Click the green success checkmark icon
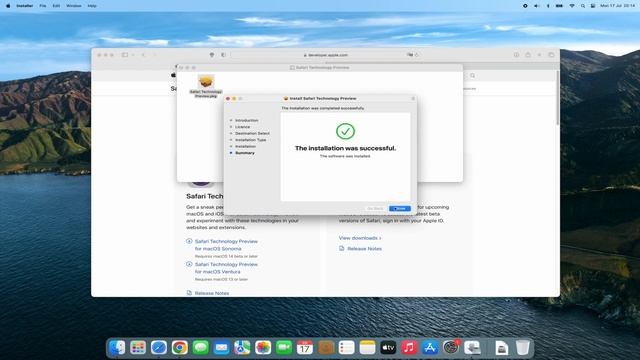Viewport: 640px width, 360px height. point(345,131)
